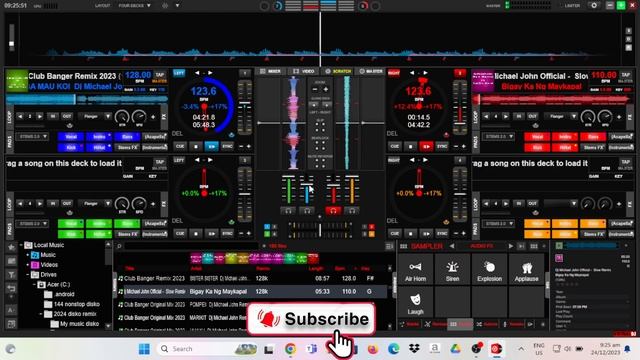Start playback on orange deck 4
This screenshot has width=640, height=360.
[x=426, y=233]
